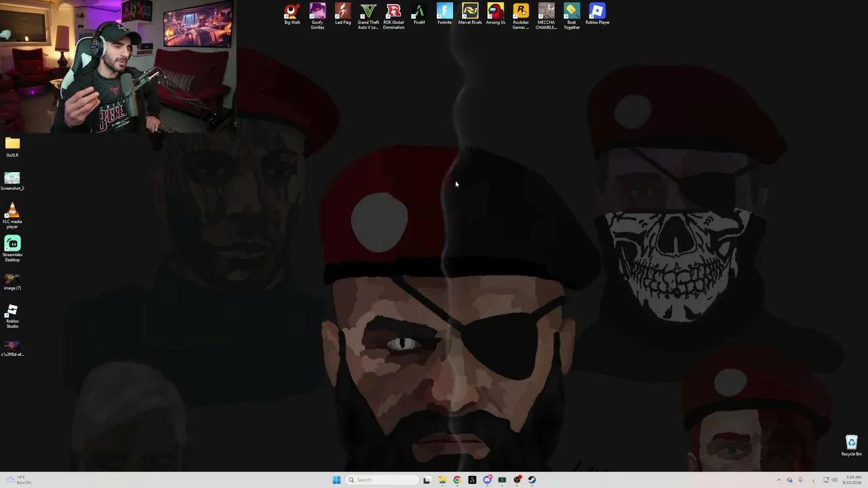Open Steam from the taskbar
Image resolution: width=868 pixels, height=488 pixels.
(x=532, y=480)
